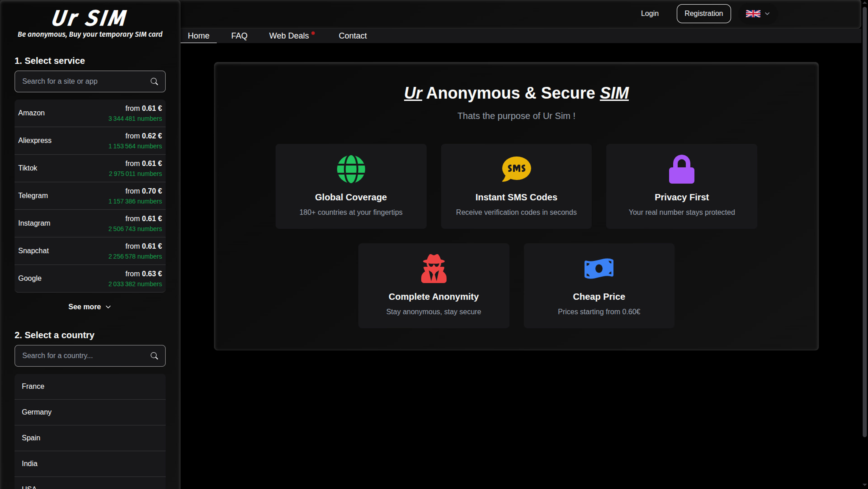Open the FAQ tab
This screenshot has height=489, width=868.
(x=239, y=36)
